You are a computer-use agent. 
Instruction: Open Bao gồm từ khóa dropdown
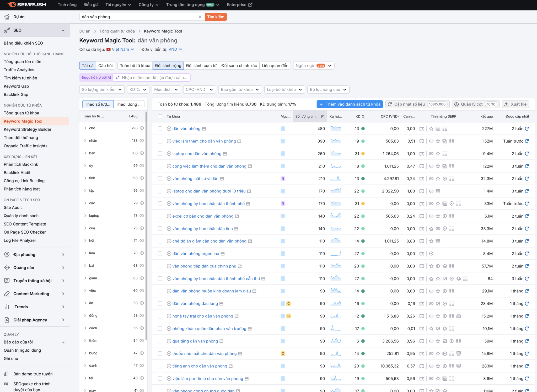240,89
